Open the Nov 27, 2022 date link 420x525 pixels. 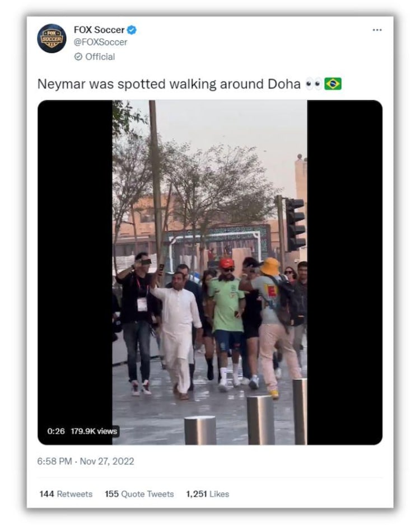point(107,461)
